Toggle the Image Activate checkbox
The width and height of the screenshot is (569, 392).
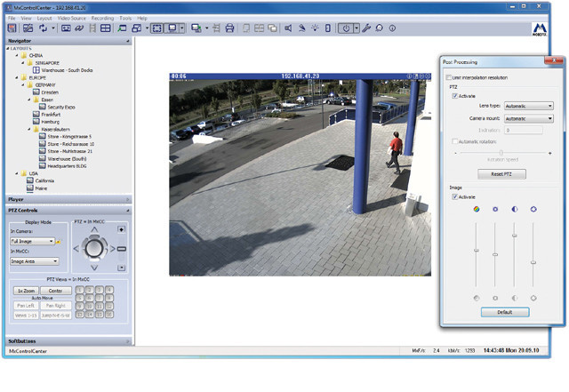[x=455, y=196]
